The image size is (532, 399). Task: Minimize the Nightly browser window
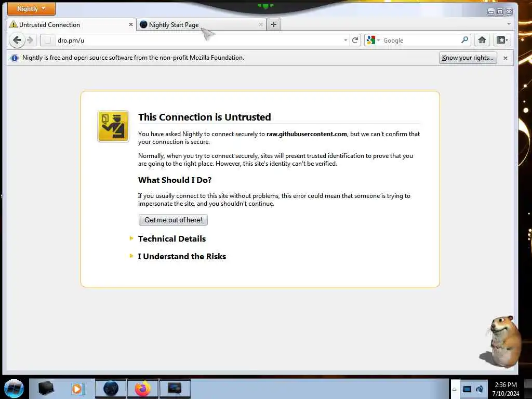(491, 12)
